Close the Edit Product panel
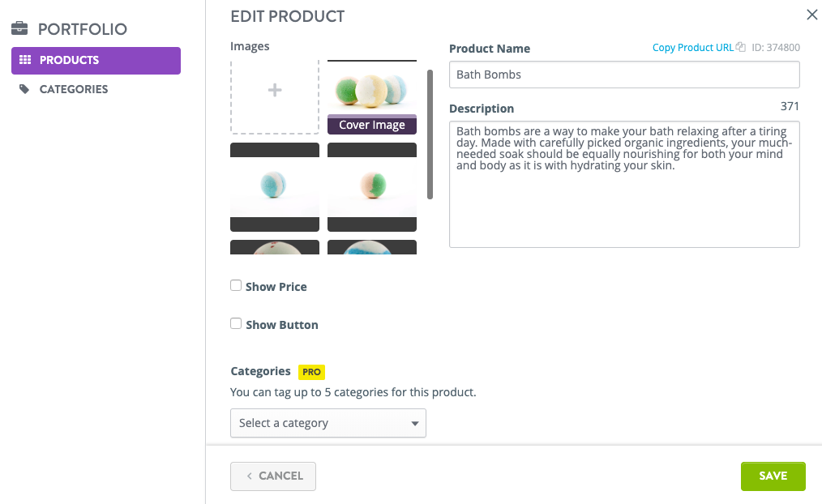This screenshot has height=504, width=822. coord(812,15)
